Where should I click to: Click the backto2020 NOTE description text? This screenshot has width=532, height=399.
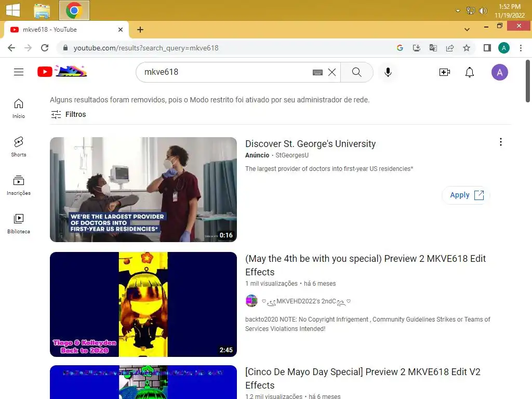tap(368, 324)
